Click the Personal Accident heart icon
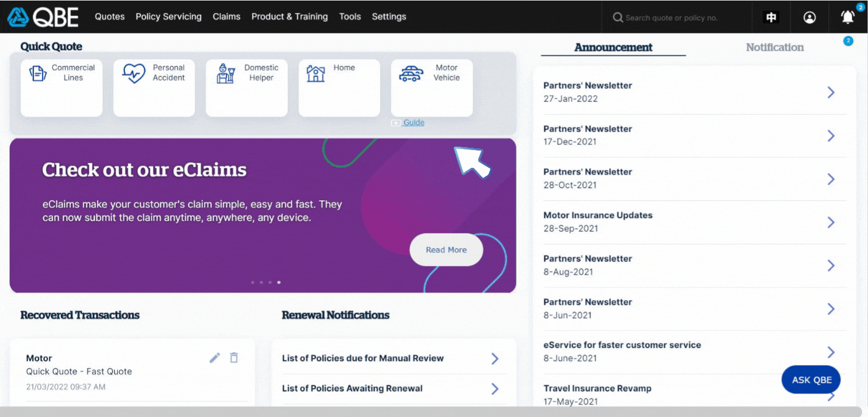 click(x=134, y=73)
